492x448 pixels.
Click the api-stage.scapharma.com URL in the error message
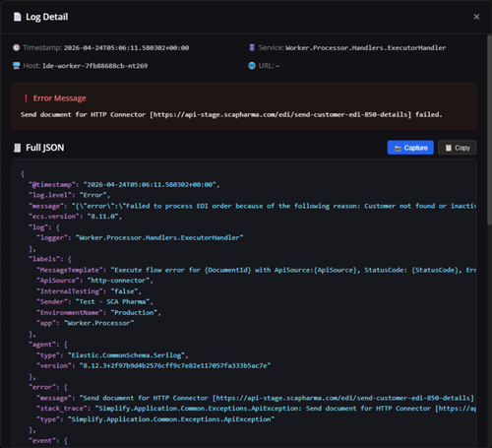click(280, 114)
